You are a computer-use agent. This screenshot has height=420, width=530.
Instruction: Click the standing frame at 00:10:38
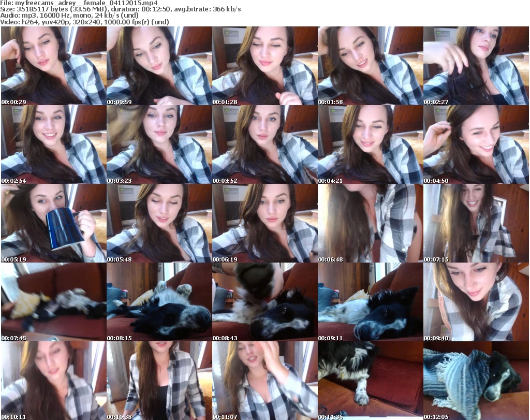pos(159,381)
